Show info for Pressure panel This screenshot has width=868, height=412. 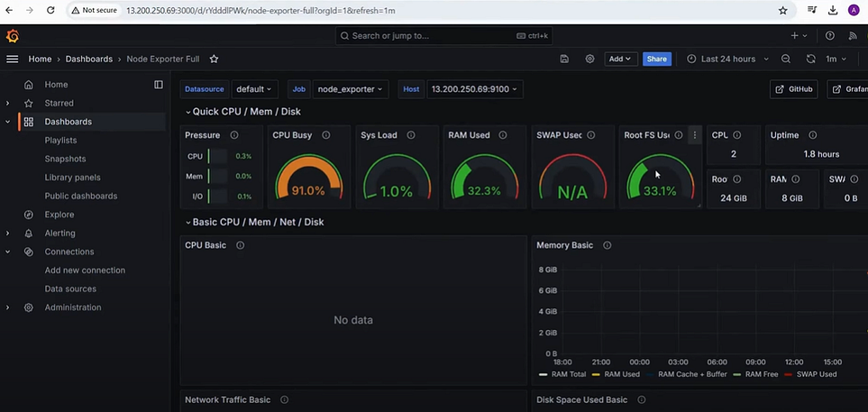pos(234,135)
